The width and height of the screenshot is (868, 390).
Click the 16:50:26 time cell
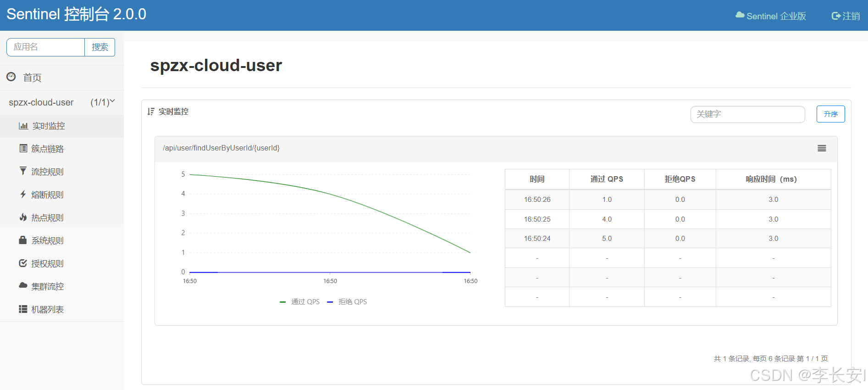[x=537, y=200]
